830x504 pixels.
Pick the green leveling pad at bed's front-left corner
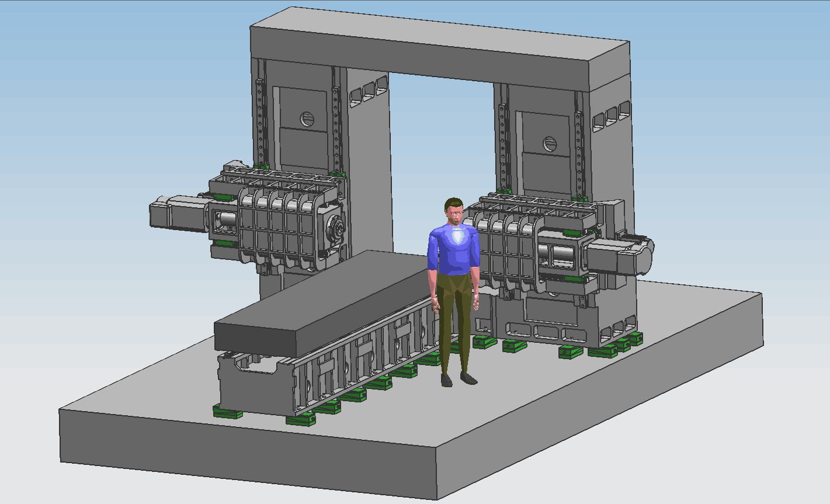(x=228, y=411)
